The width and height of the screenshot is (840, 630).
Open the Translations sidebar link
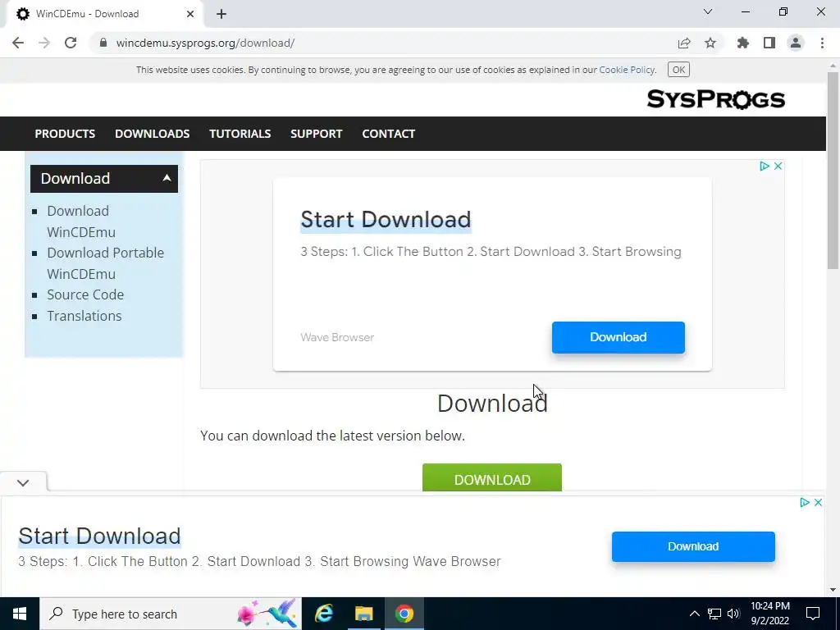[x=84, y=316]
